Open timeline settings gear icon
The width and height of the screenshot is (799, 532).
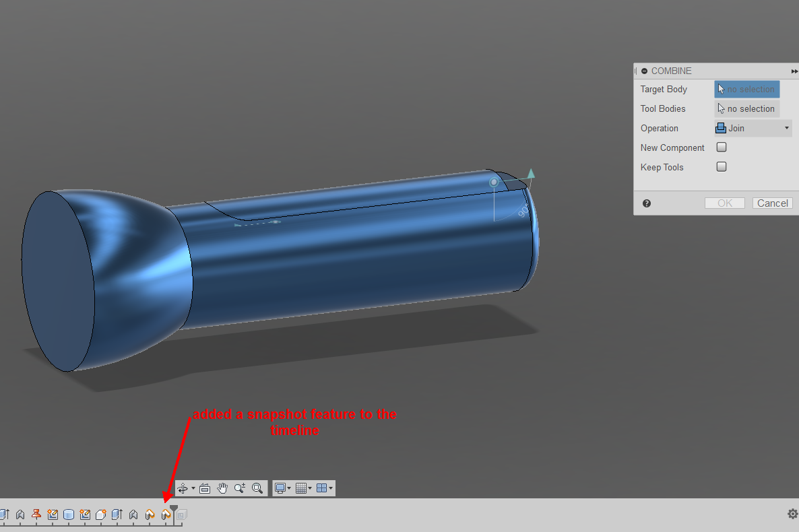792,514
